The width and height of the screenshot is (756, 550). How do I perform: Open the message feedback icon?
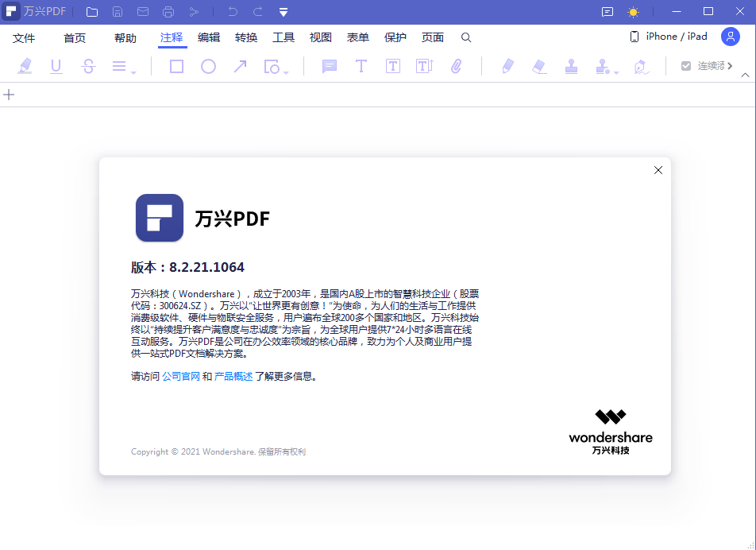[607, 12]
